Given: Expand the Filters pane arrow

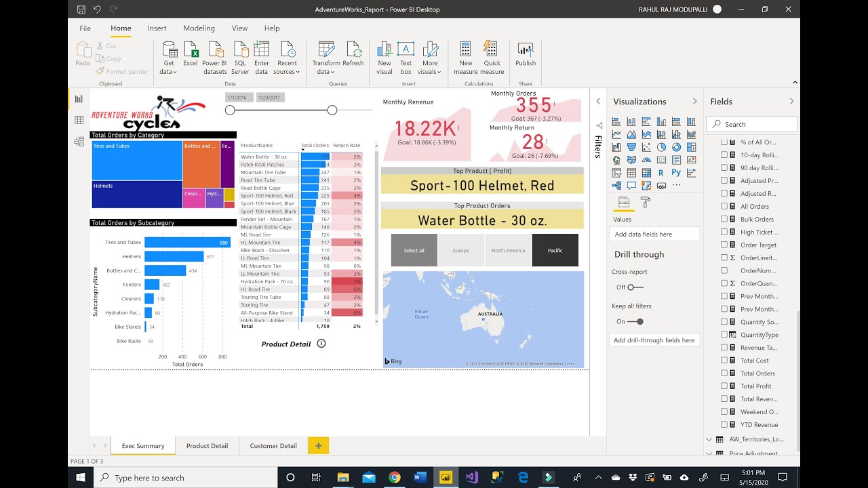Looking at the screenshot, I should click(x=598, y=101).
